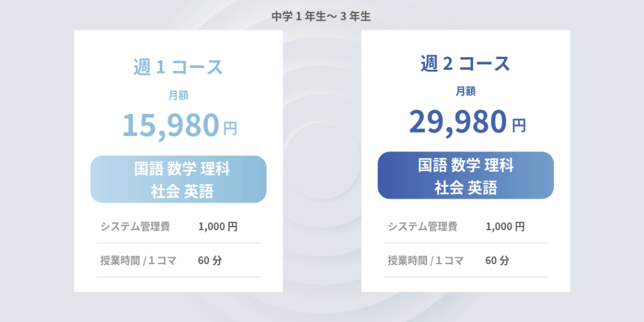Click the 週2コース heading

(x=465, y=64)
